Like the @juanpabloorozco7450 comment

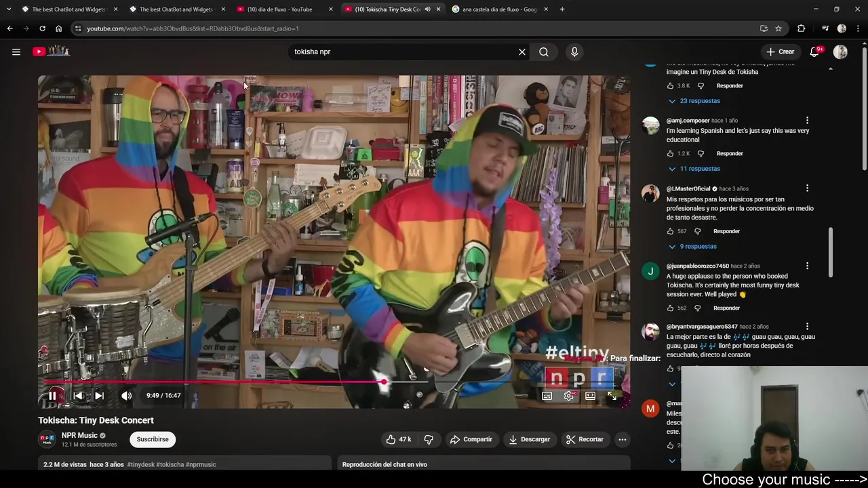[670, 308]
